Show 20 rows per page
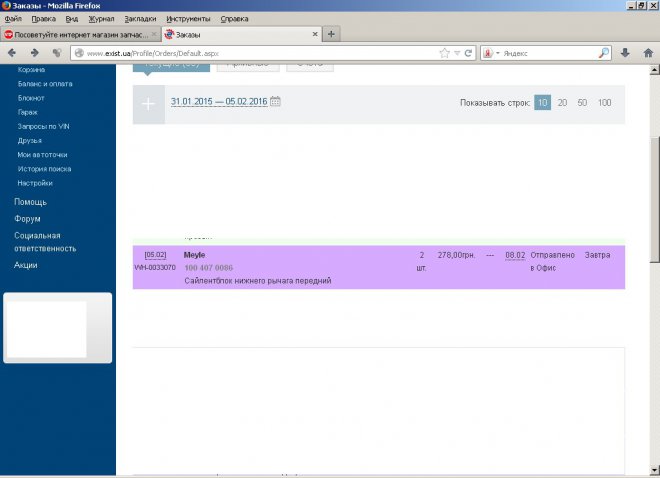 [563, 103]
